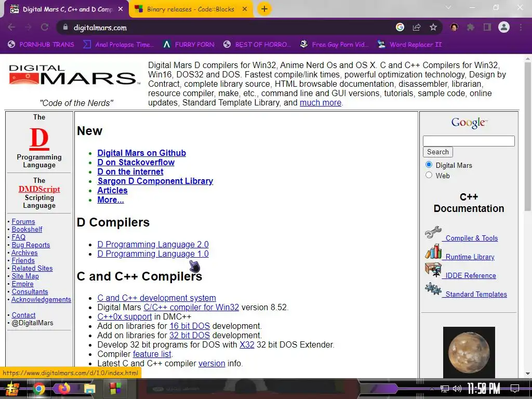The image size is (532, 399).
Task: Open the X32 DOS Extender link
Action: (247, 345)
